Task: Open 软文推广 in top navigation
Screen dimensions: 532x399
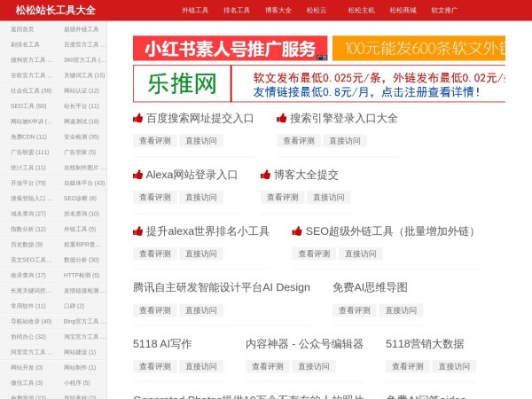Action: [444, 10]
